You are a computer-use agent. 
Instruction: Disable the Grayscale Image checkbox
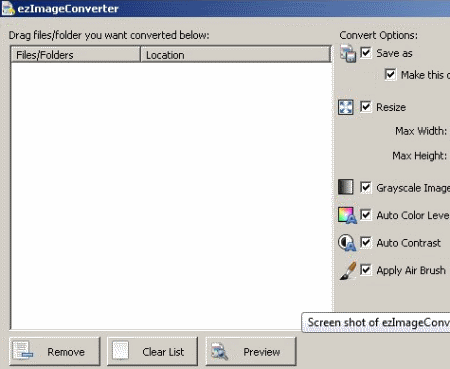pos(366,187)
